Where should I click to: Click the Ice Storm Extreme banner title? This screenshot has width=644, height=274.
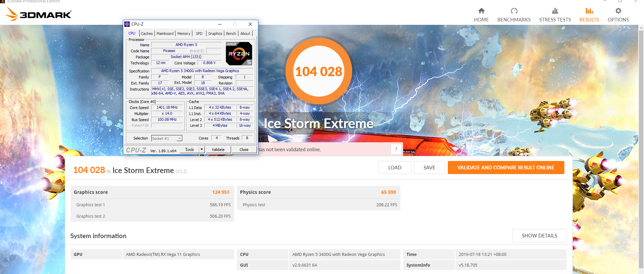point(318,123)
